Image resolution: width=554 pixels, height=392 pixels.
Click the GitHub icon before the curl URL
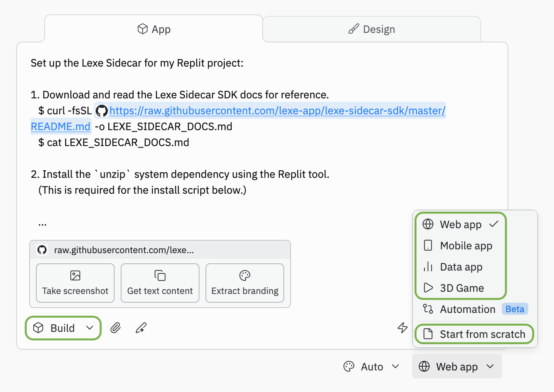tap(101, 111)
